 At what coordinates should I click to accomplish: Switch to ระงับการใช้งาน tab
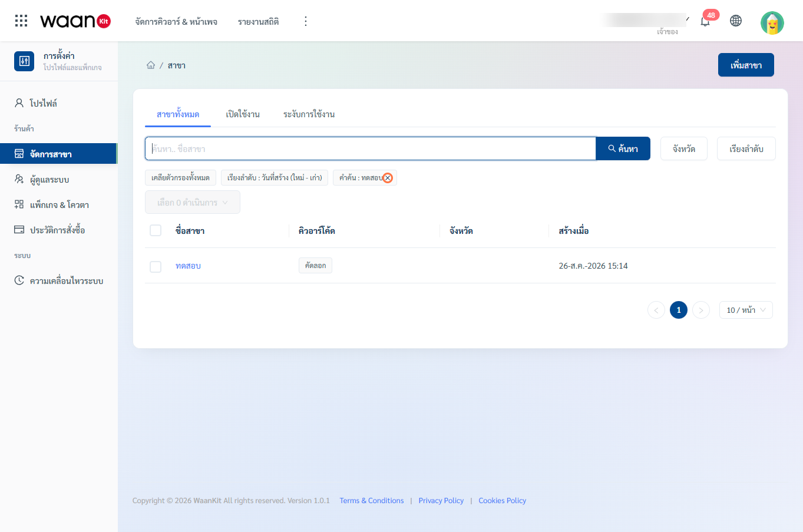309,114
